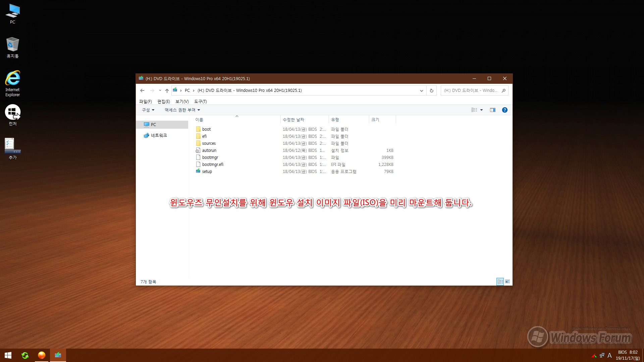
Task: Open the 도구(T) menu
Action: point(200,102)
